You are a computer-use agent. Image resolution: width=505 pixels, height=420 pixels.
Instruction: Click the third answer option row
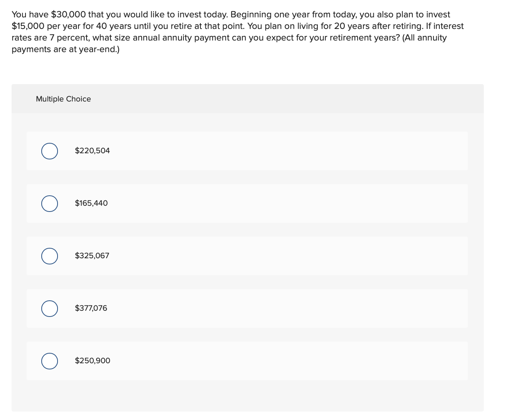pyautogui.click(x=247, y=256)
